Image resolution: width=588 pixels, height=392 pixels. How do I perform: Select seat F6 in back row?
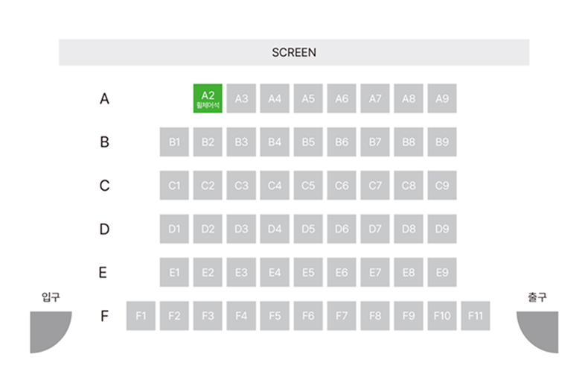(x=308, y=316)
